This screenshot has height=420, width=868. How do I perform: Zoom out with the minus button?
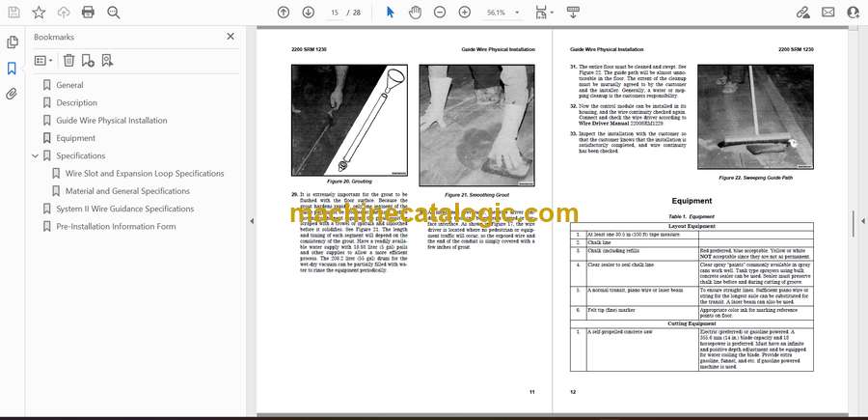pyautogui.click(x=440, y=13)
